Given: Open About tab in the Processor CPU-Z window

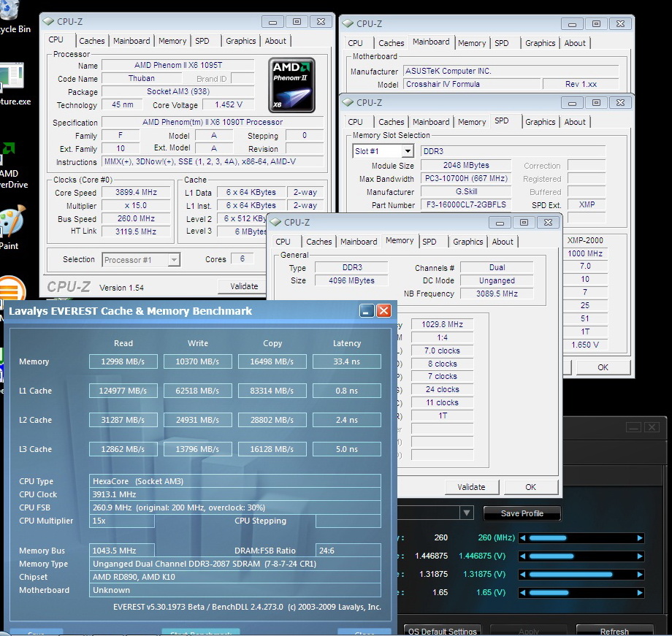Looking at the screenshot, I should (x=275, y=41).
